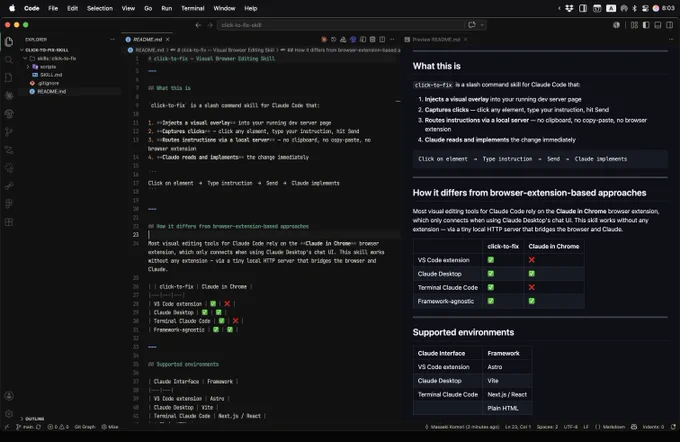Viewport: 680px width, 442px height.
Task: Open the Extensions view in activity bar
Action: (9, 222)
